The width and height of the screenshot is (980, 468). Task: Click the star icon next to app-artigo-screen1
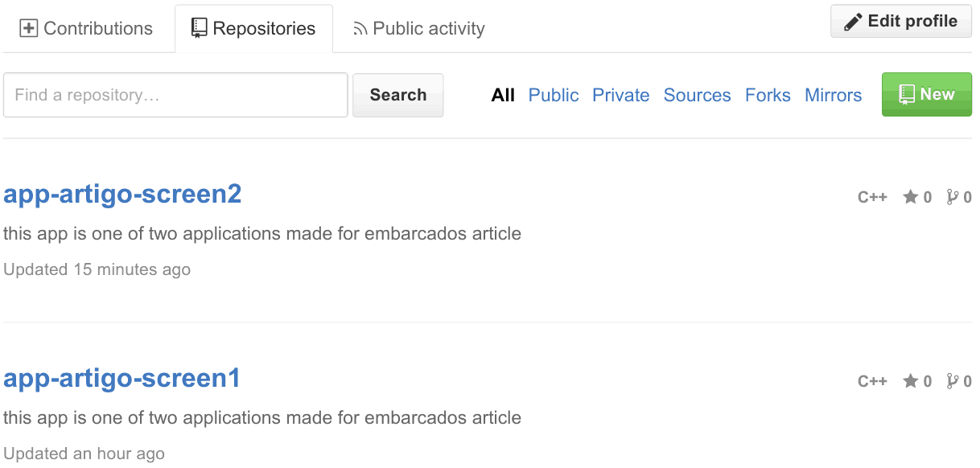[x=912, y=380]
